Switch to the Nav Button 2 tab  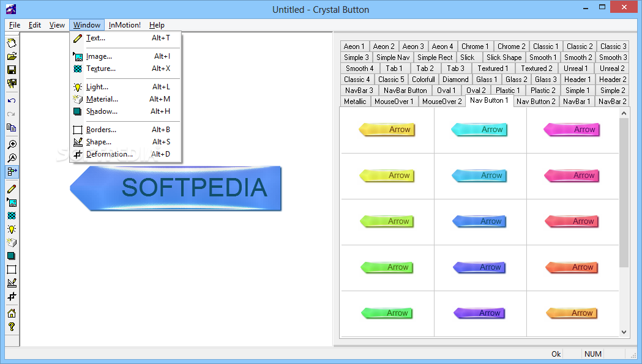coord(536,101)
